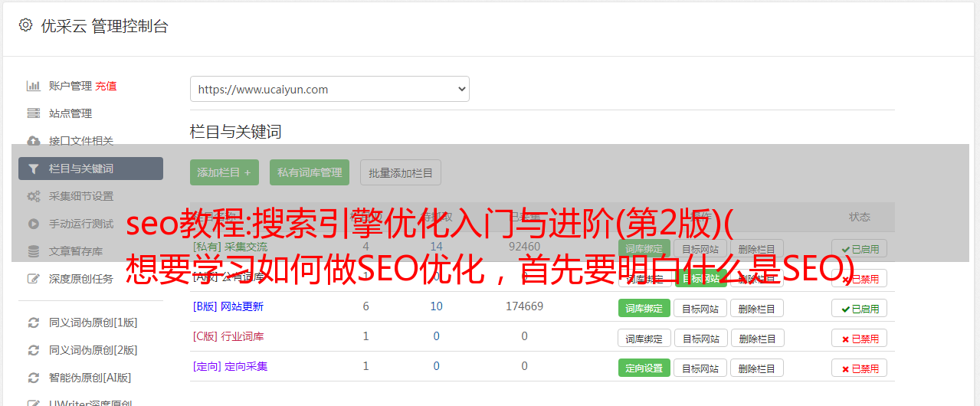The image size is (980, 406).
Task: Open 深度原创任务 in the sidebar
Action: tap(81, 279)
